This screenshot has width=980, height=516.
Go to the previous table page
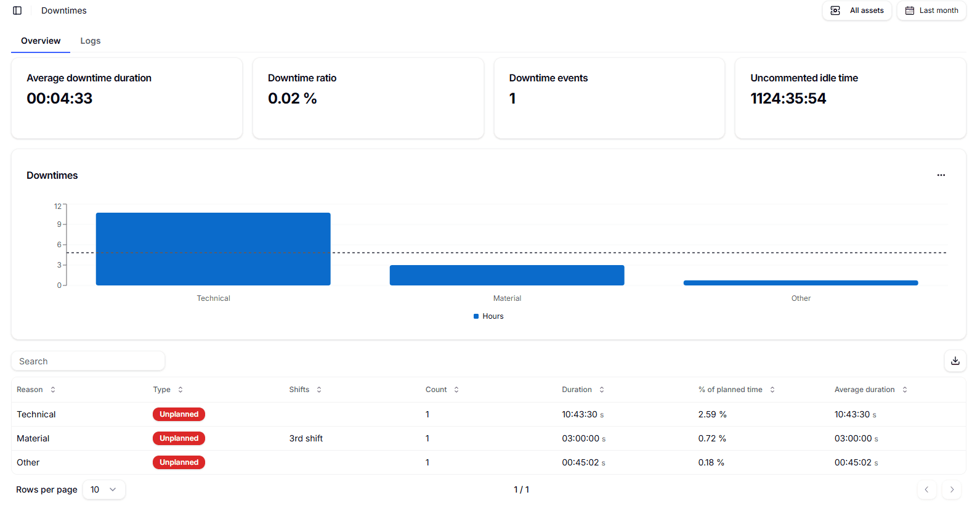click(926, 489)
